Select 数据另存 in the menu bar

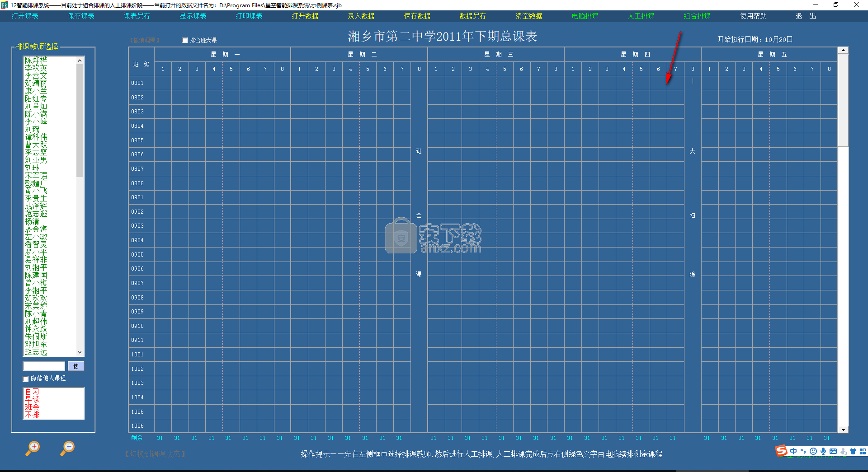click(473, 16)
